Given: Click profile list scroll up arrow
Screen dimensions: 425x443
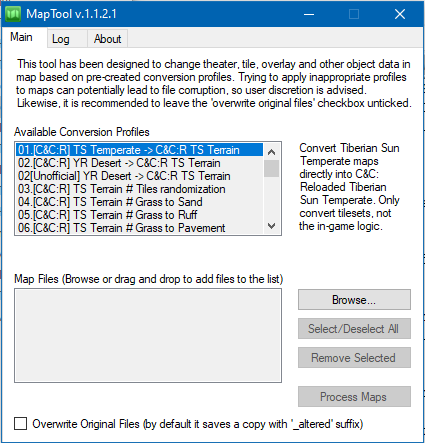Looking at the screenshot, I should point(272,152).
